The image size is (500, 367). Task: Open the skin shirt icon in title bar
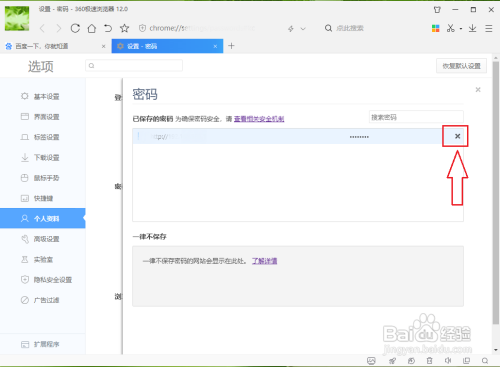tap(437, 10)
